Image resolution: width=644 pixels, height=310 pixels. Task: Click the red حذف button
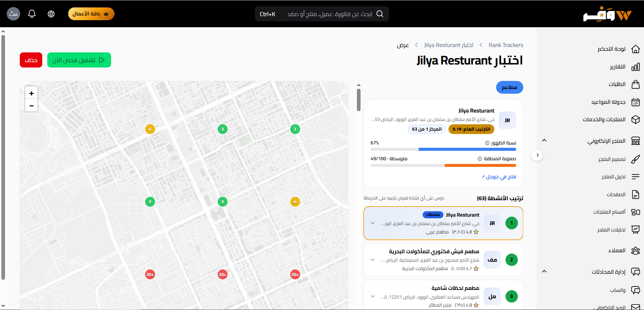pos(31,60)
